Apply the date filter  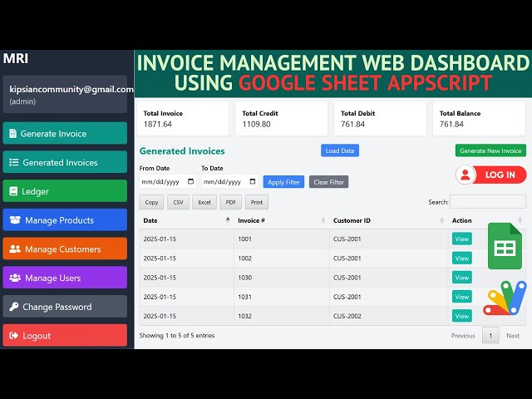[x=283, y=182]
